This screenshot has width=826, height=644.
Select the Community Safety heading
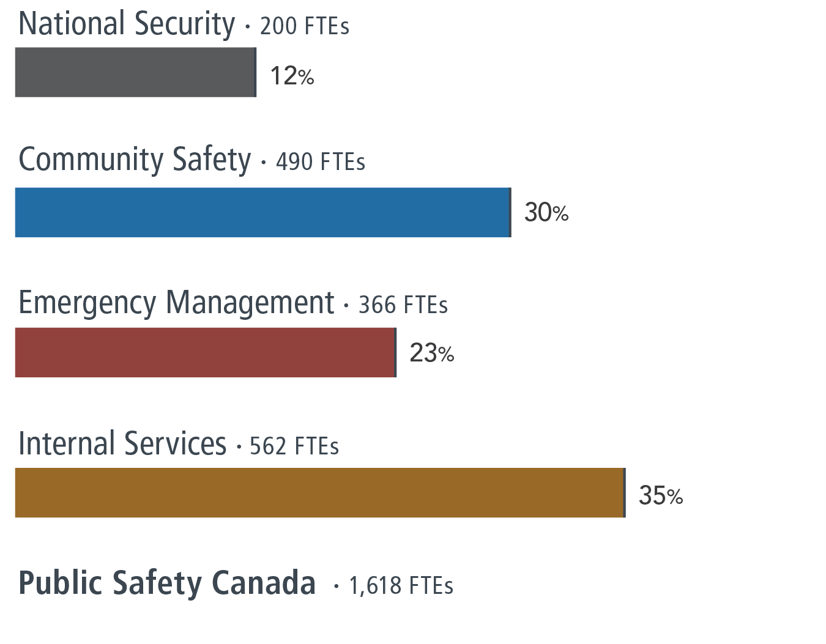click(135, 160)
